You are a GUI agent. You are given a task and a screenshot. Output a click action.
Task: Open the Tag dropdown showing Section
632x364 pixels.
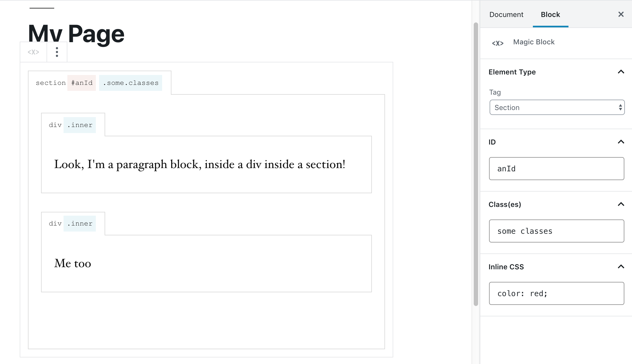[557, 107]
